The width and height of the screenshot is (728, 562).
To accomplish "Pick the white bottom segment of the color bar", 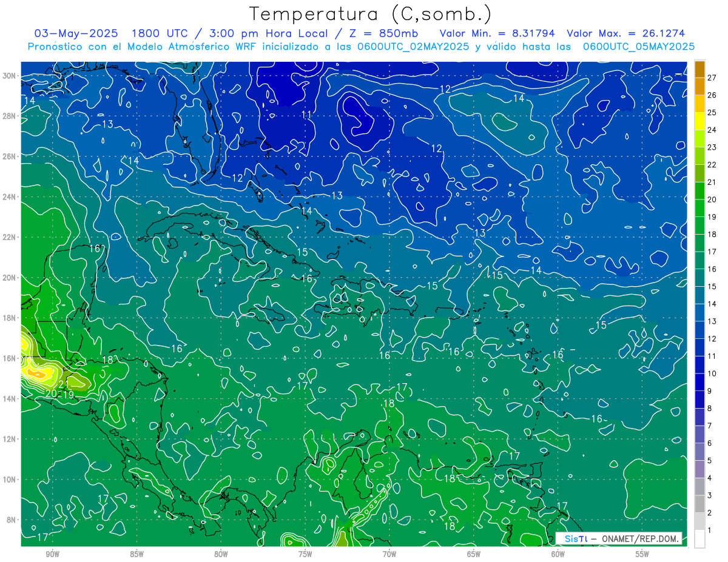I will coord(700,539).
